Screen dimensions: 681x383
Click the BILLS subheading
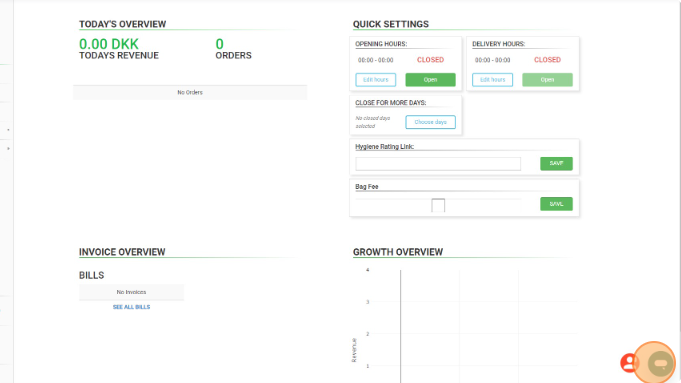[x=92, y=275]
